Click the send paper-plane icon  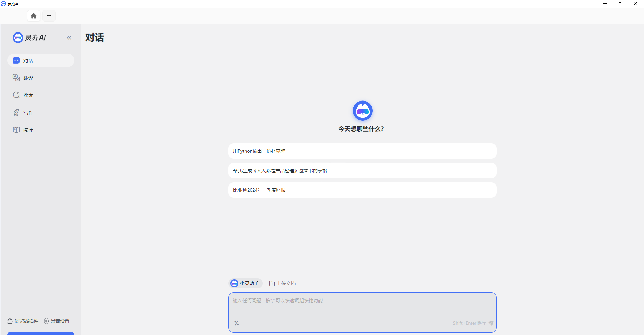491,323
